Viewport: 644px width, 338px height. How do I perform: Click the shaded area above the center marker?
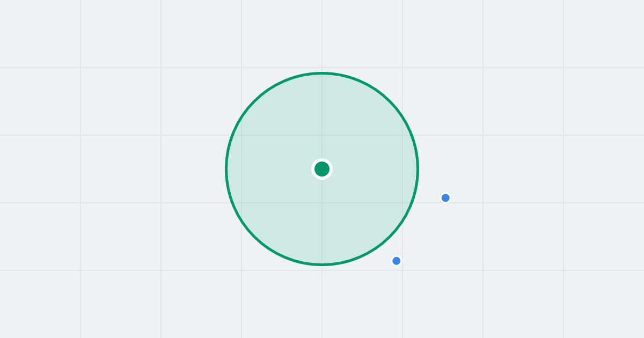322,118
